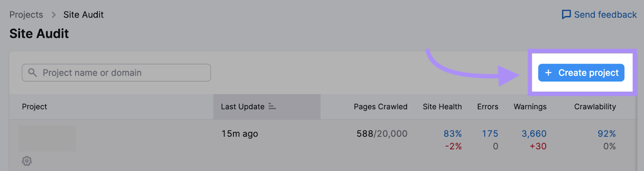Click the plus icon on Create project
The height and width of the screenshot is (171, 644).
pyautogui.click(x=548, y=73)
